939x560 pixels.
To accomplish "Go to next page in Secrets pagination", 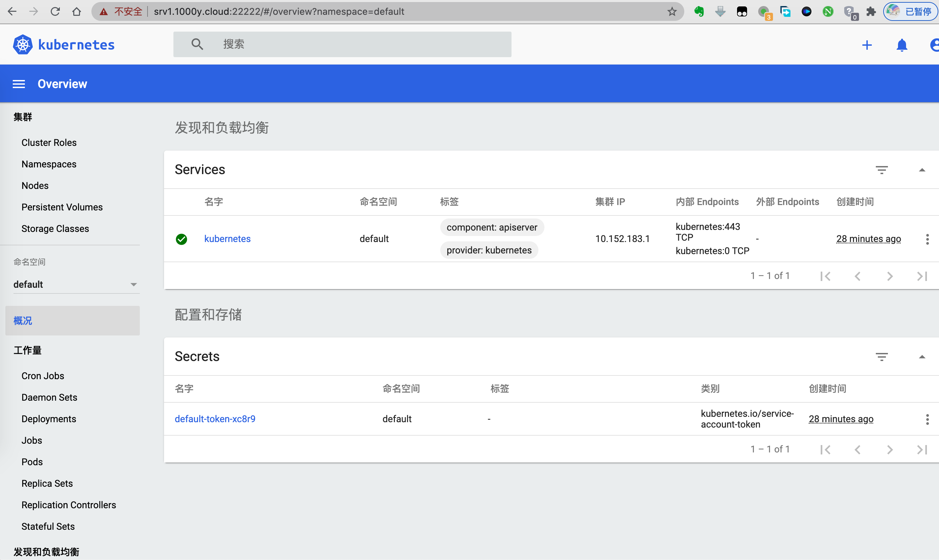I will pos(890,449).
